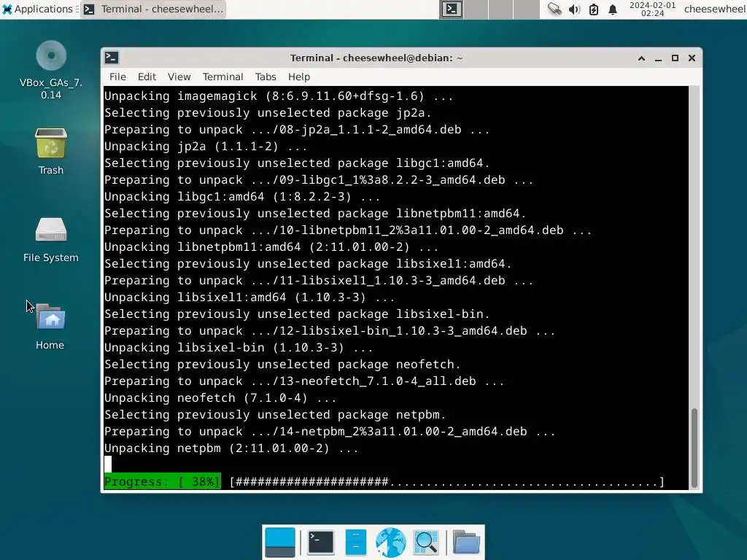Maximize the terminal window
The height and width of the screenshot is (560, 747).
(x=675, y=58)
